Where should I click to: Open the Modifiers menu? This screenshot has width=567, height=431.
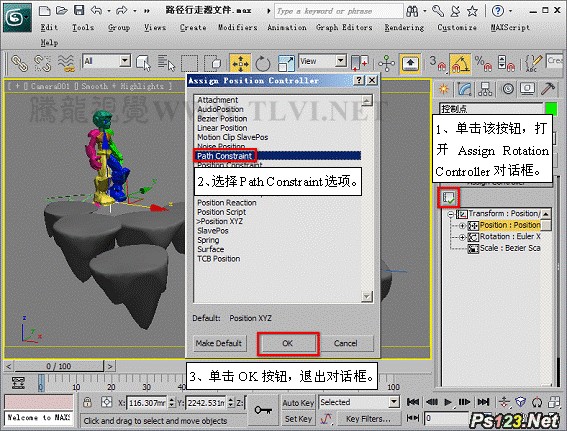238,27
